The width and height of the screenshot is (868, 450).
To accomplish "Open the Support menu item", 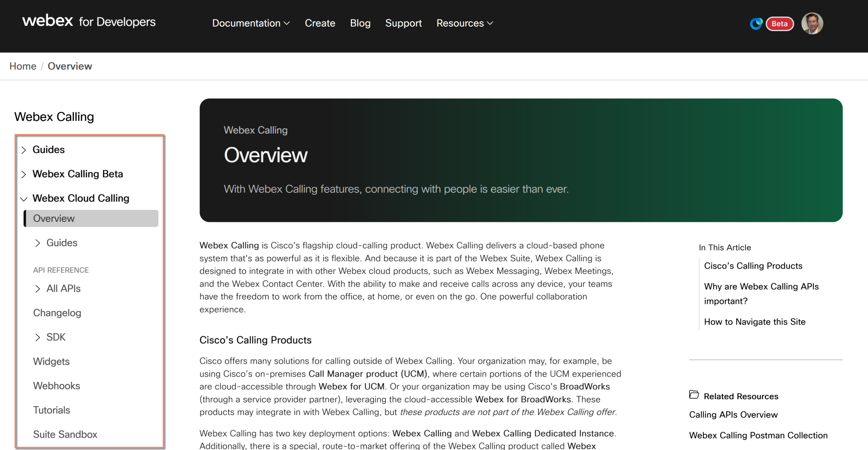I will click(x=403, y=23).
